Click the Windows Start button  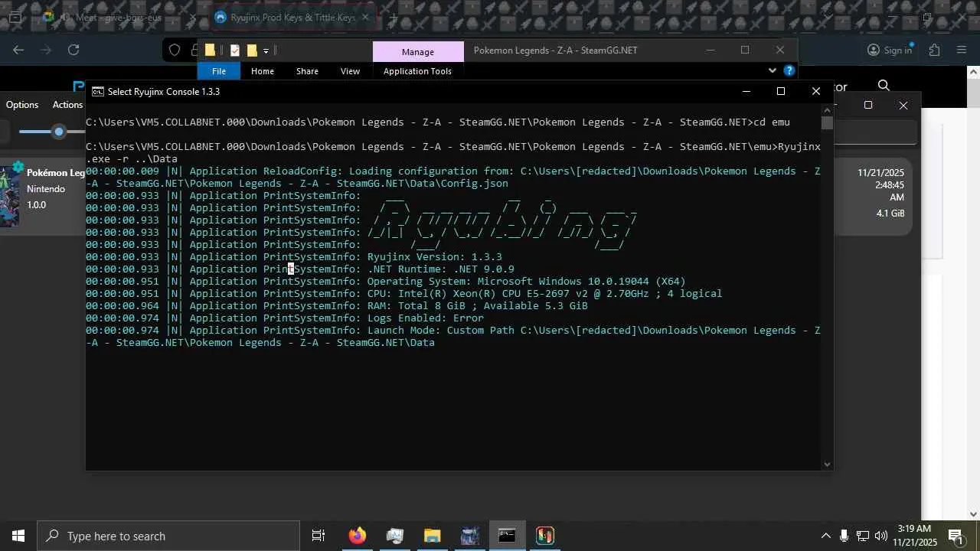(x=18, y=536)
